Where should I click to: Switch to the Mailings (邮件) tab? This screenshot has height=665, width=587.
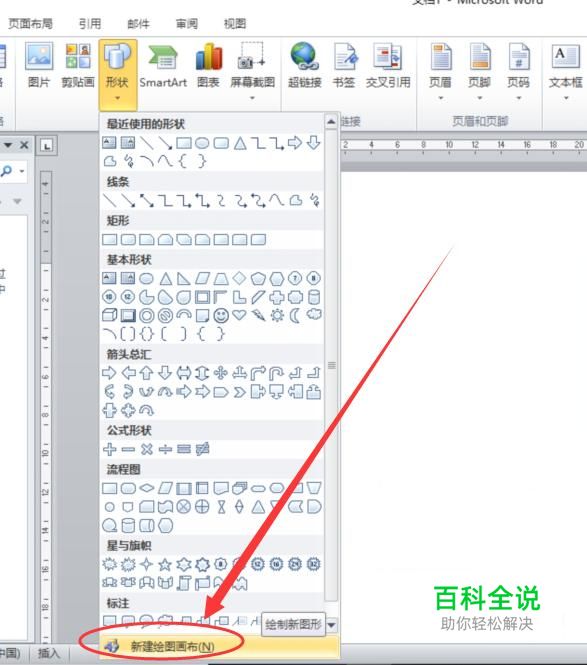[138, 23]
